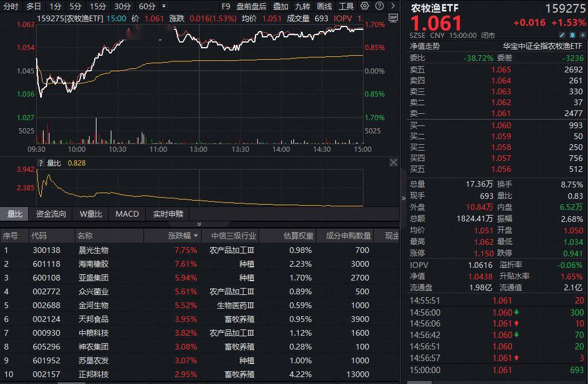
Task: Open chart settings gear icon
Action: (x=365, y=6)
